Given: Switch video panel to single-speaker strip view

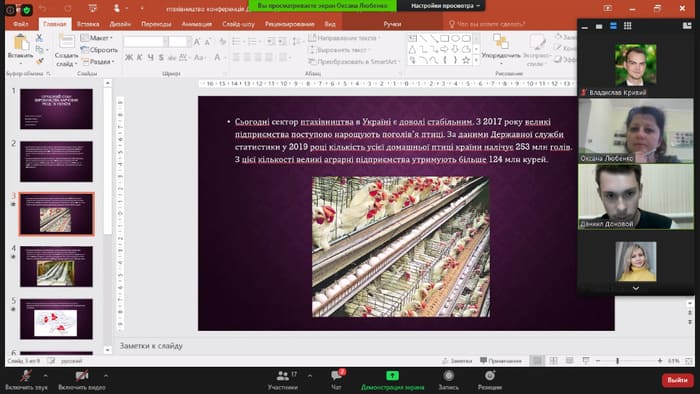Looking at the screenshot, I should tap(599, 27).
